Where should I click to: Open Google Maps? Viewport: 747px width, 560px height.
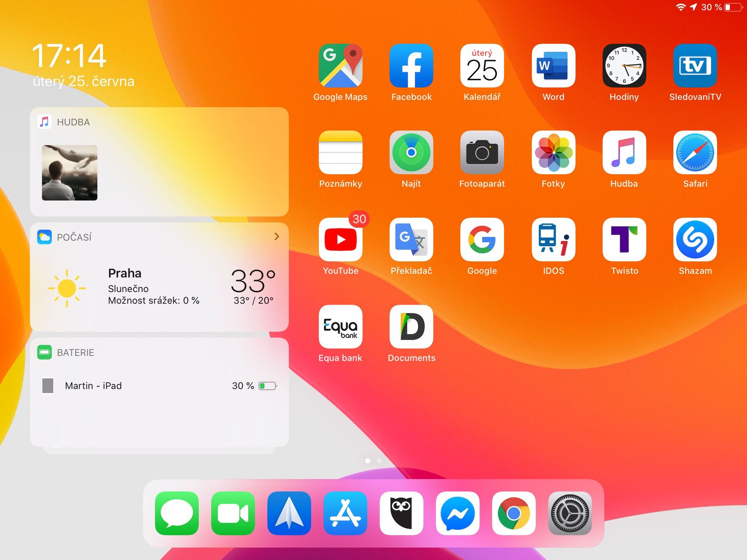click(340, 66)
